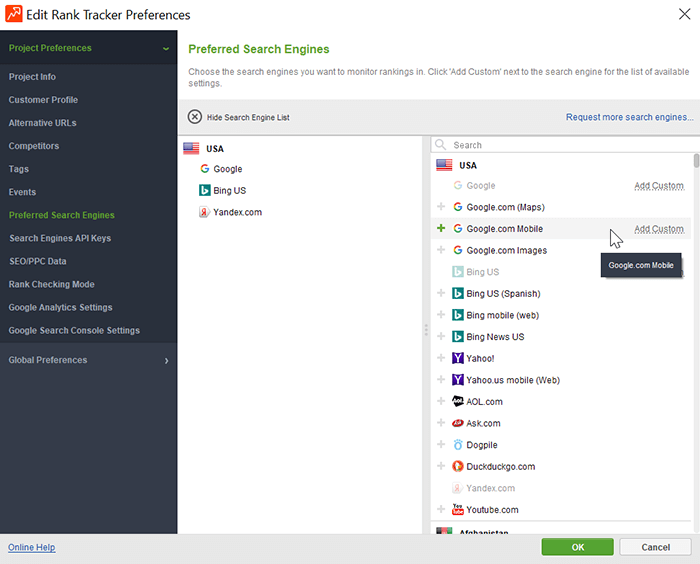
Task: Click the USA flag in the available engines list
Action: pyautogui.click(x=444, y=165)
